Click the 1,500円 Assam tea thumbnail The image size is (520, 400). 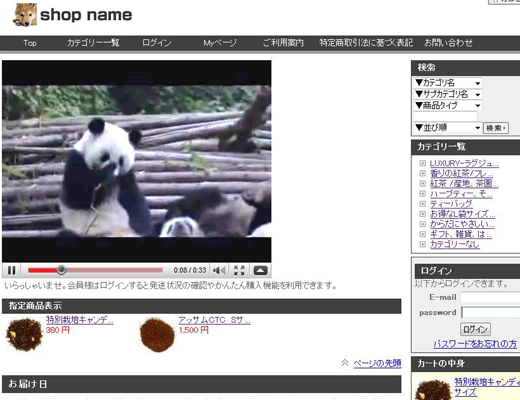[157, 334]
